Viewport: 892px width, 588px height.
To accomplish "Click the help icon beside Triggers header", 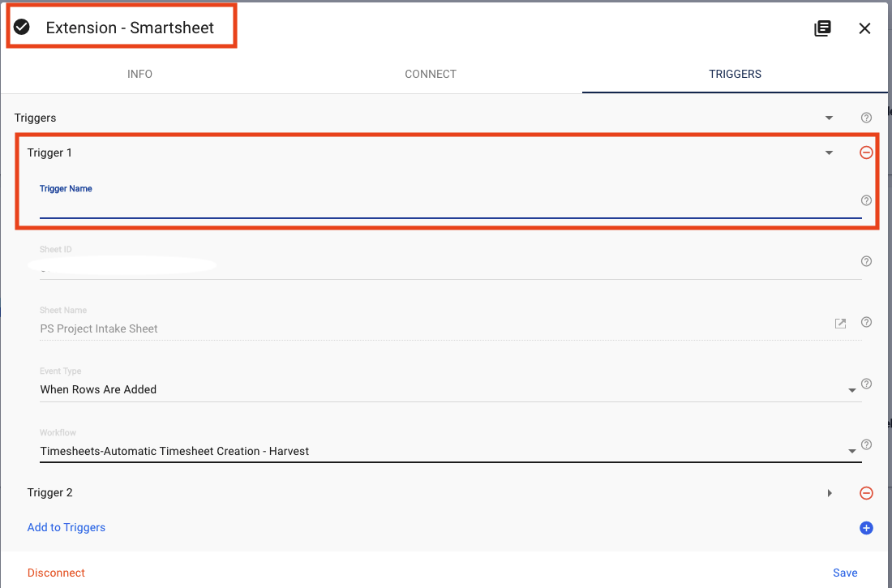I will (x=866, y=118).
